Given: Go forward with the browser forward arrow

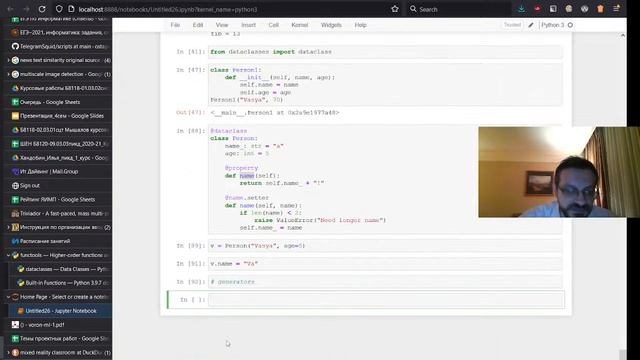Looking at the screenshot, I should [x=26, y=9].
